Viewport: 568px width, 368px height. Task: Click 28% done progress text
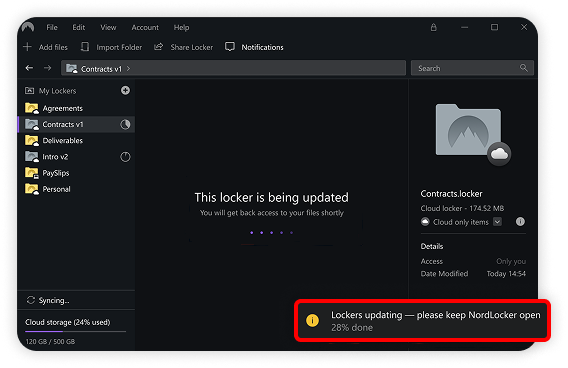pyautogui.click(x=352, y=328)
